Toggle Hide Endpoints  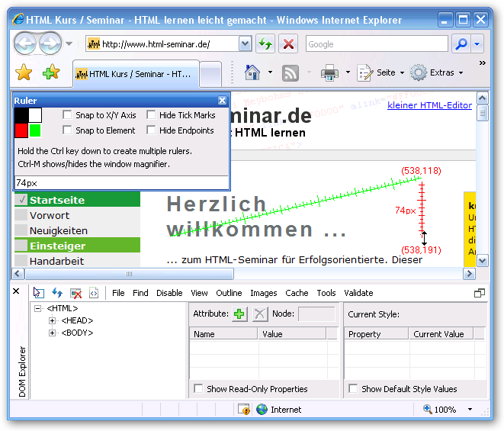[151, 130]
